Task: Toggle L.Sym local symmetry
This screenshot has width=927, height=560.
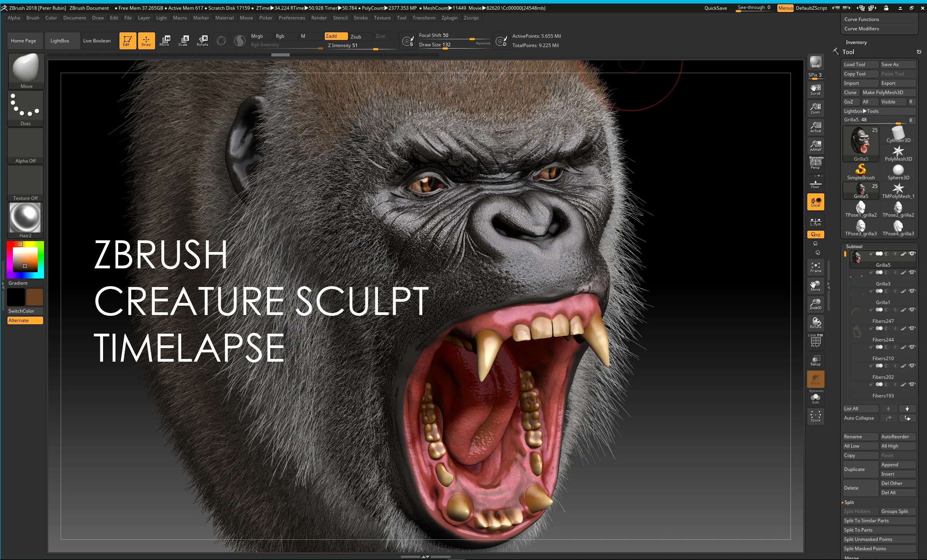Action: coord(815,221)
